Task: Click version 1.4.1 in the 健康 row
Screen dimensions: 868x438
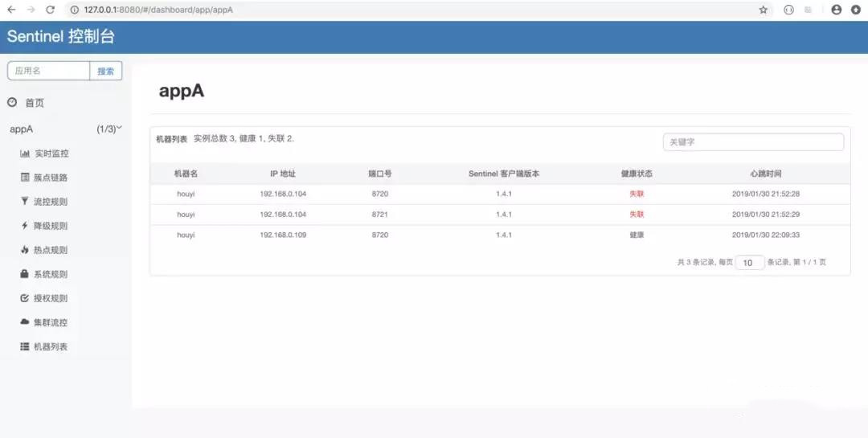Action: 504,235
